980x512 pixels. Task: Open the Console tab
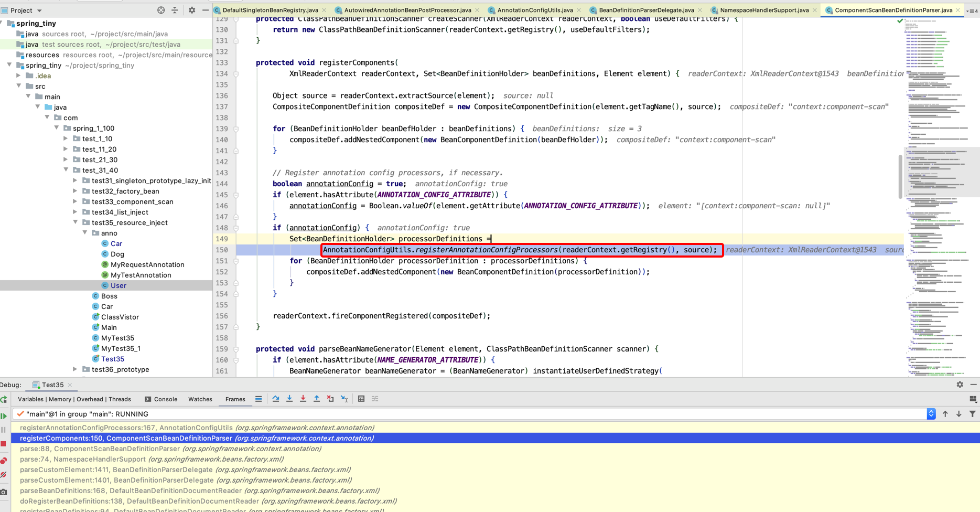pyautogui.click(x=161, y=399)
